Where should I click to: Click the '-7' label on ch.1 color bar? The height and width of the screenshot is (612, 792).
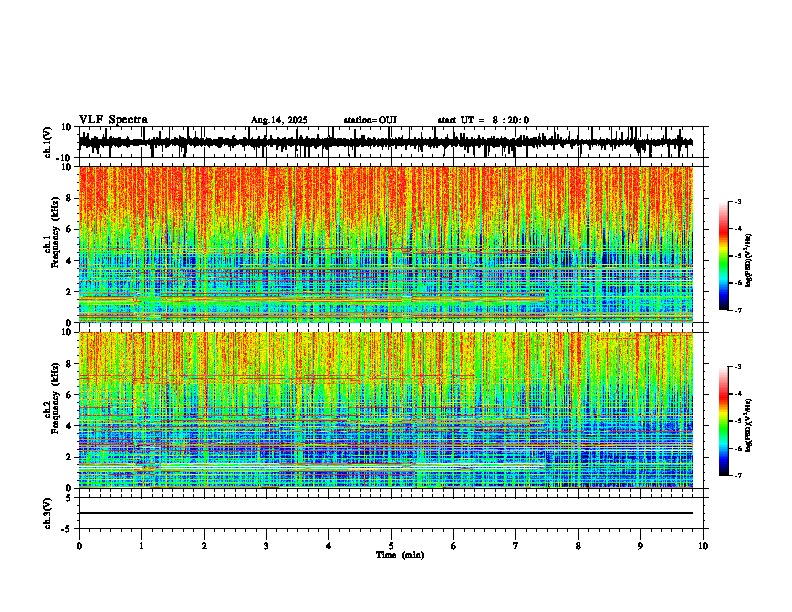(737, 310)
